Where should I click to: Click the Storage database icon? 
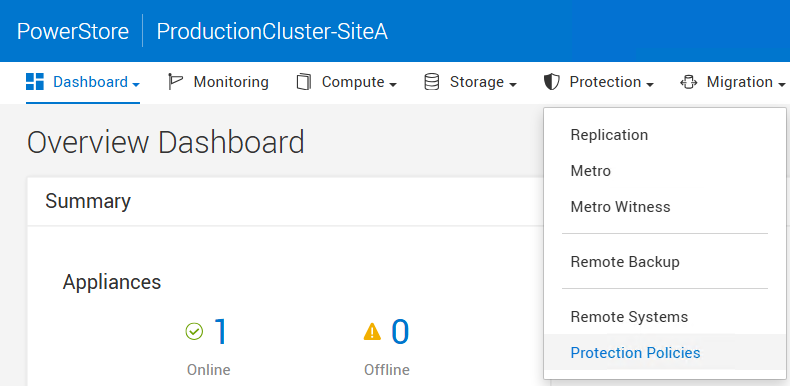click(432, 82)
